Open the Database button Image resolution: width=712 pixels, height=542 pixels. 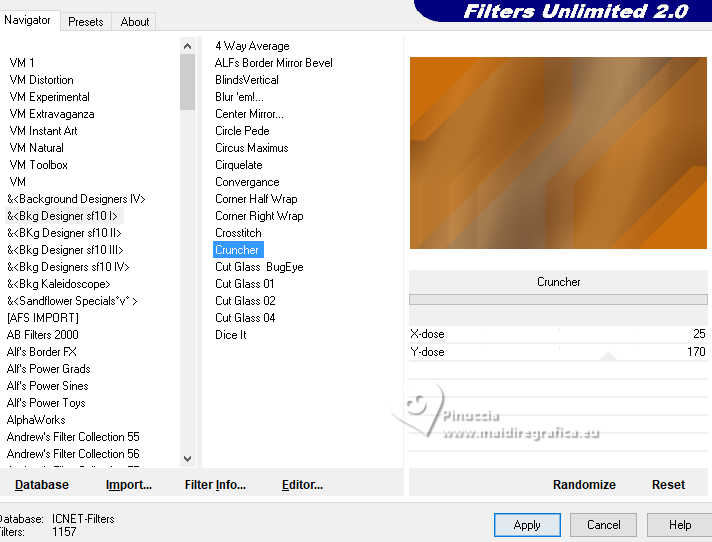(x=42, y=485)
